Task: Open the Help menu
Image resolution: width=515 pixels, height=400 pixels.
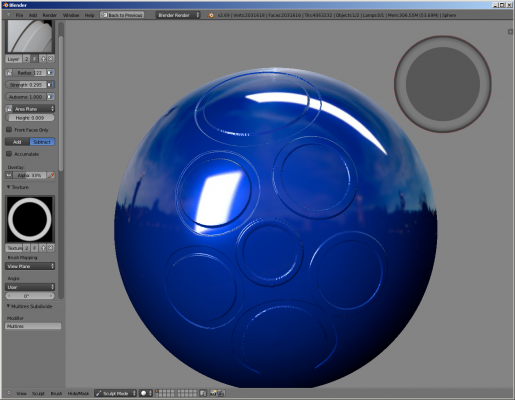Action: [89, 15]
